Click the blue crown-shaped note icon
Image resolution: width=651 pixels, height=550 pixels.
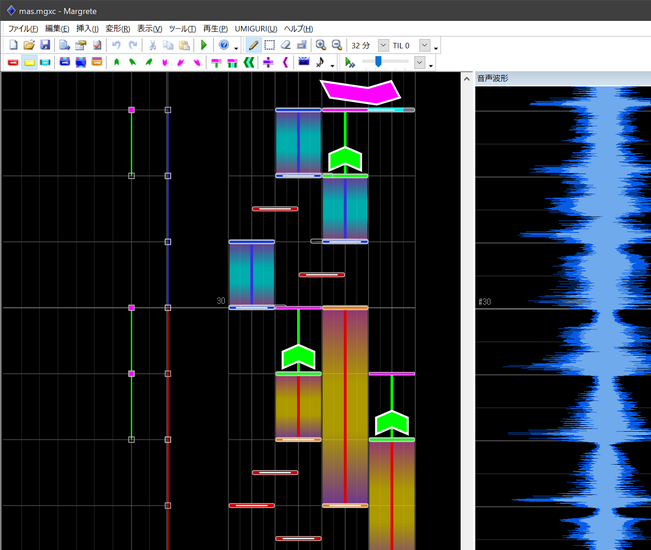(304, 62)
